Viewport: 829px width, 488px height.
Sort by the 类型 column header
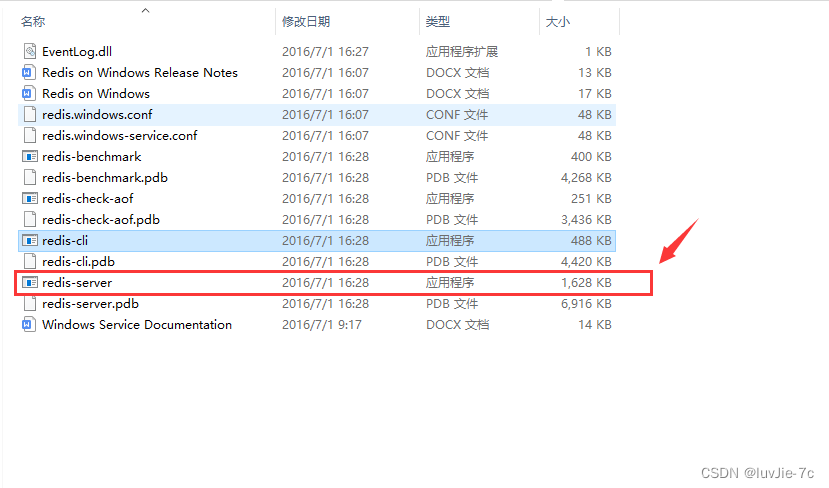[x=438, y=22]
